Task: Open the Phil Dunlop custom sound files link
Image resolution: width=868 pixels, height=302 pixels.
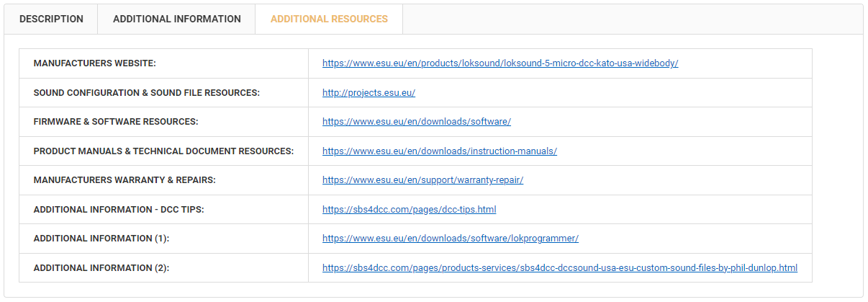Action: pyautogui.click(x=560, y=268)
